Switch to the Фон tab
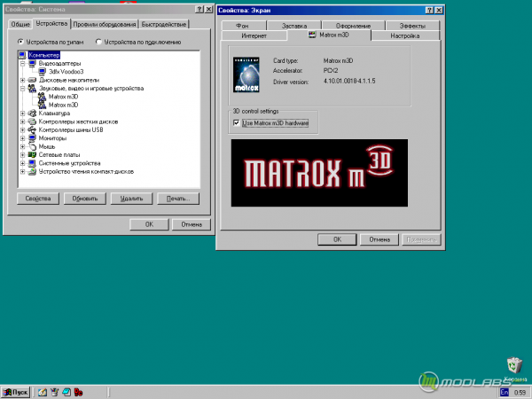 click(242, 26)
